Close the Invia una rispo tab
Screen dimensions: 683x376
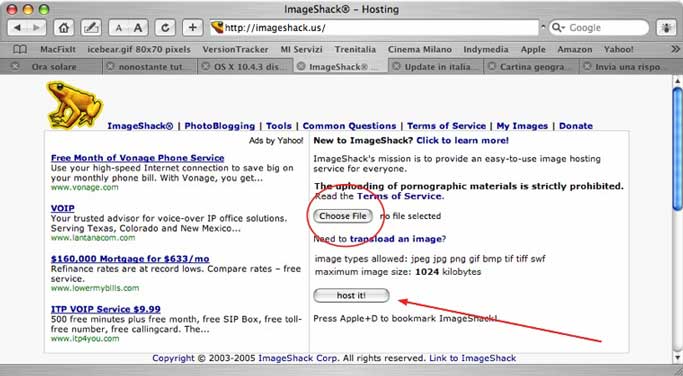point(587,66)
